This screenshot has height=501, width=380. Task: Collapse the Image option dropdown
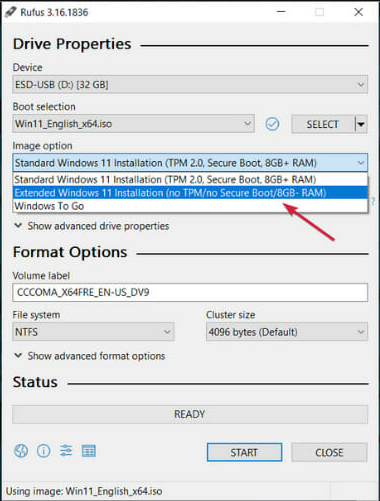[x=190, y=163]
